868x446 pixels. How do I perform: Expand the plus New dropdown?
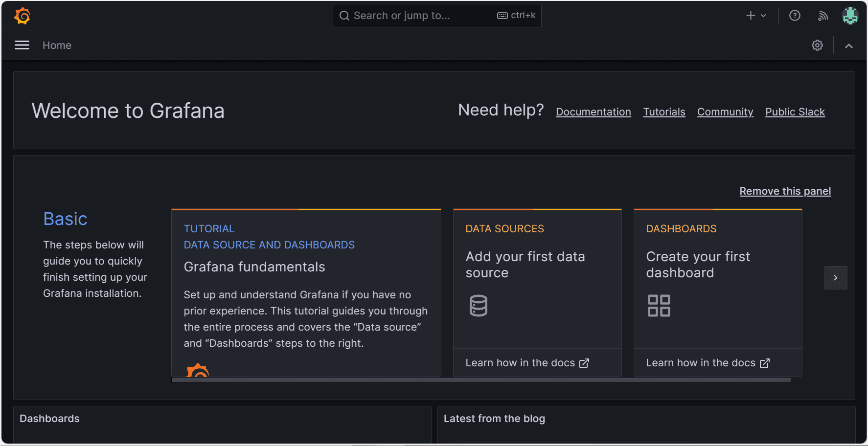(756, 16)
